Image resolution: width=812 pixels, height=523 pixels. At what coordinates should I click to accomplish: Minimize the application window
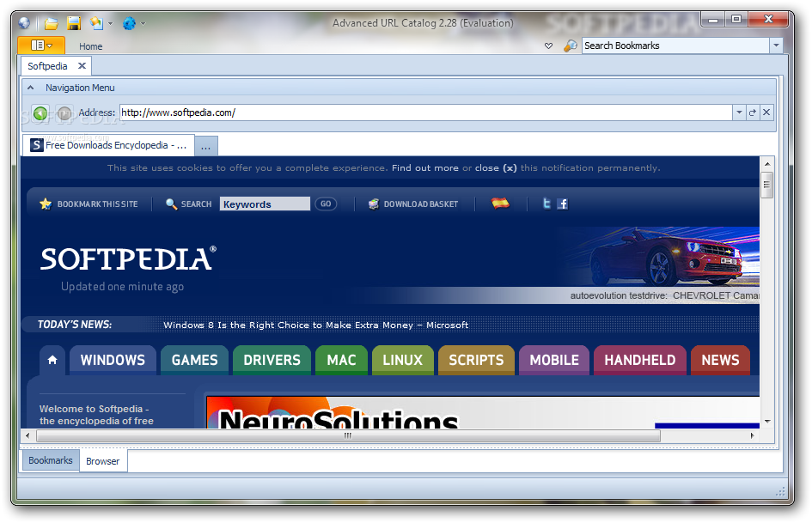(x=713, y=19)
